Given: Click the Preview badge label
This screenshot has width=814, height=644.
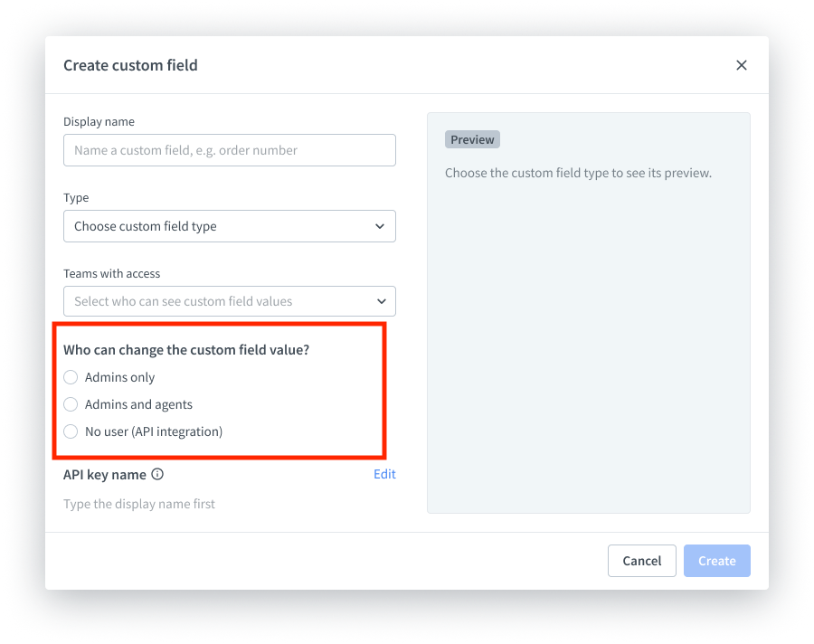Looking at the screenshot, I should (x=472, y=139).
